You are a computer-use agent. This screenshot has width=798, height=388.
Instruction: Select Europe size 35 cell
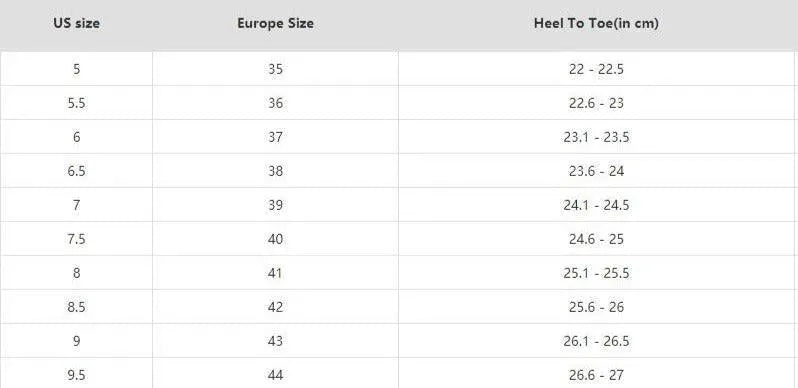pos(275,69)
